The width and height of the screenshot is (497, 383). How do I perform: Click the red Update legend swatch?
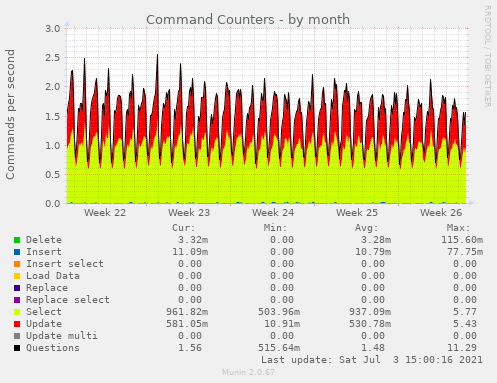(x=17, y=324)
